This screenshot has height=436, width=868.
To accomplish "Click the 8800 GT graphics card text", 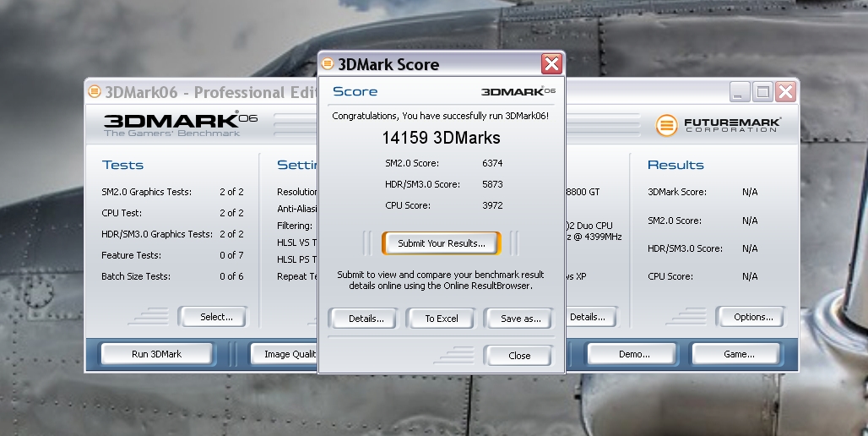I will 583,192.
